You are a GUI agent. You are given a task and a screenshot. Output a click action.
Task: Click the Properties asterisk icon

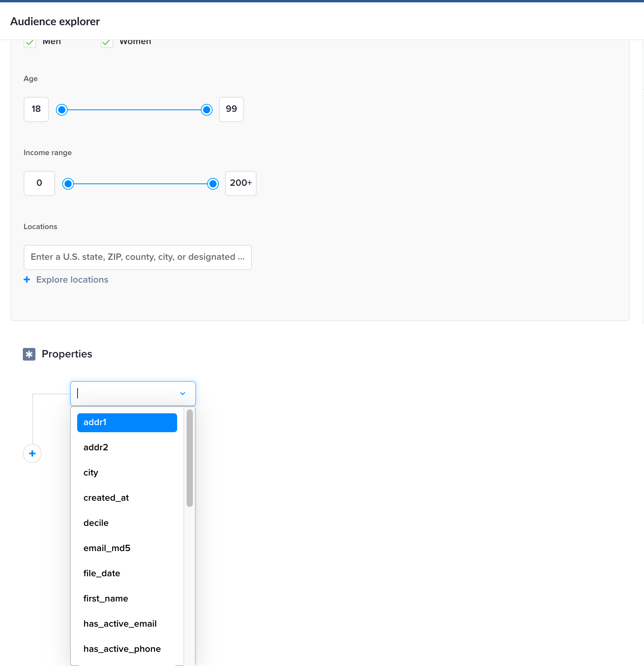pyautogui.click(x=29, y=354)
